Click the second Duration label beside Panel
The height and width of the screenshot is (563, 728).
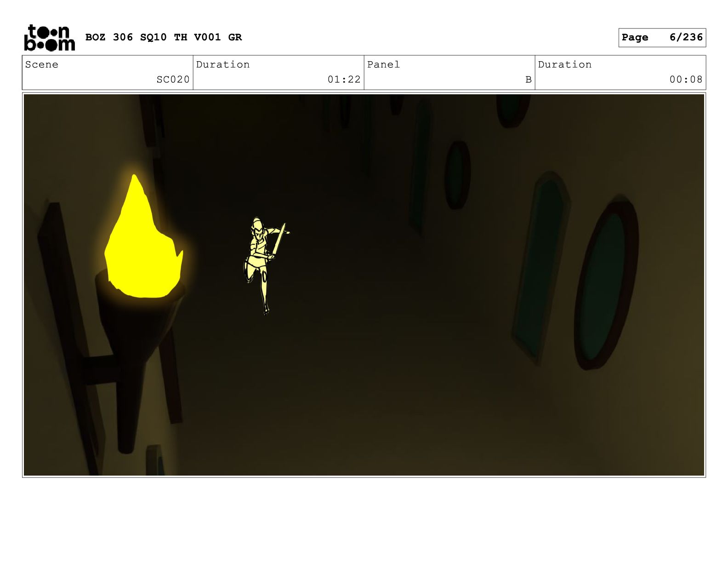point(565,64)
